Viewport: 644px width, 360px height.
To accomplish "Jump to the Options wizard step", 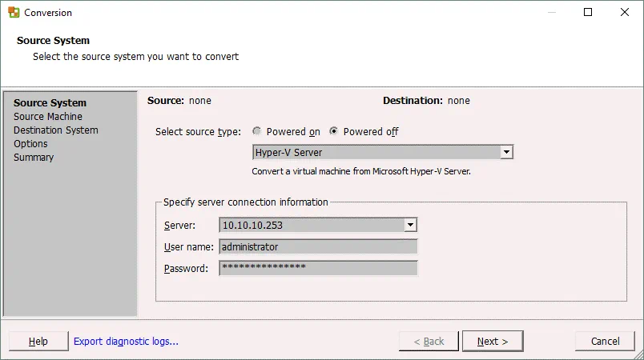I will [30, 144].
